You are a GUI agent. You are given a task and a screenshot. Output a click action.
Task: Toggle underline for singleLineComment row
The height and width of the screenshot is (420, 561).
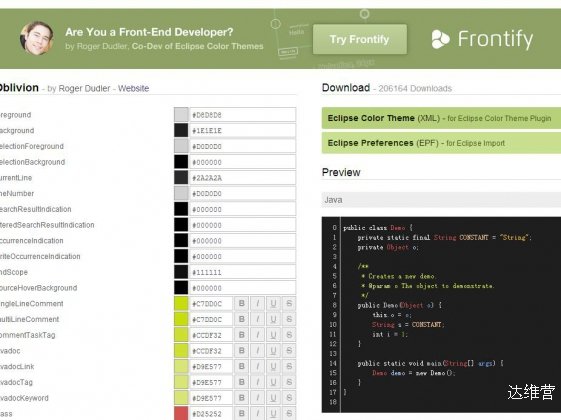[x=273, y=304]
